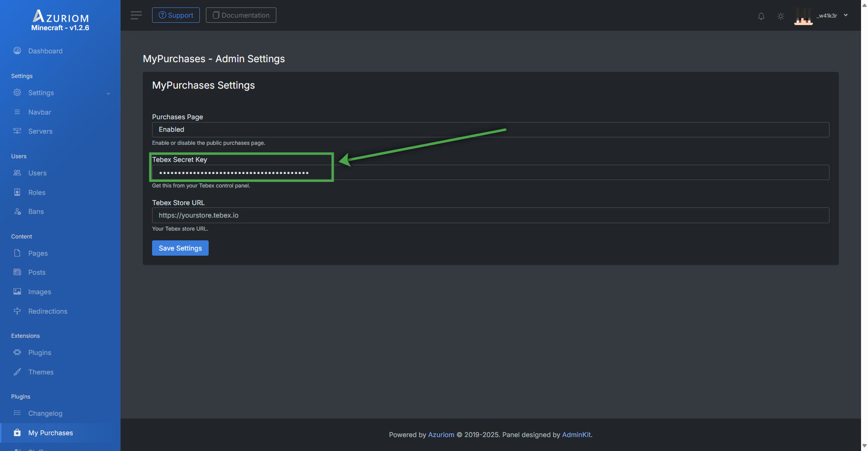Screen dimensions: 868x451
Task: Click the Tebex Store URL field
Action: click(490, 215)
